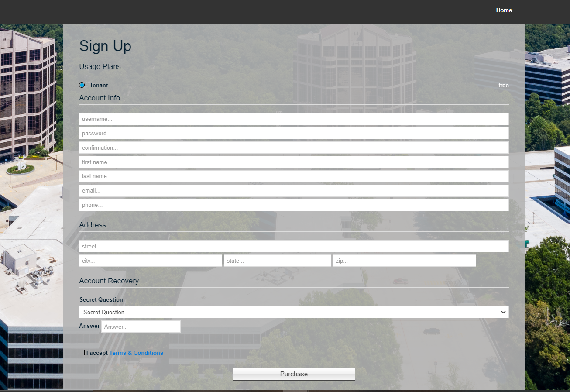The width and height of the screenshot is (570, 392).
Task: Open the Secret Question dropdown
Action: point(294,312)
